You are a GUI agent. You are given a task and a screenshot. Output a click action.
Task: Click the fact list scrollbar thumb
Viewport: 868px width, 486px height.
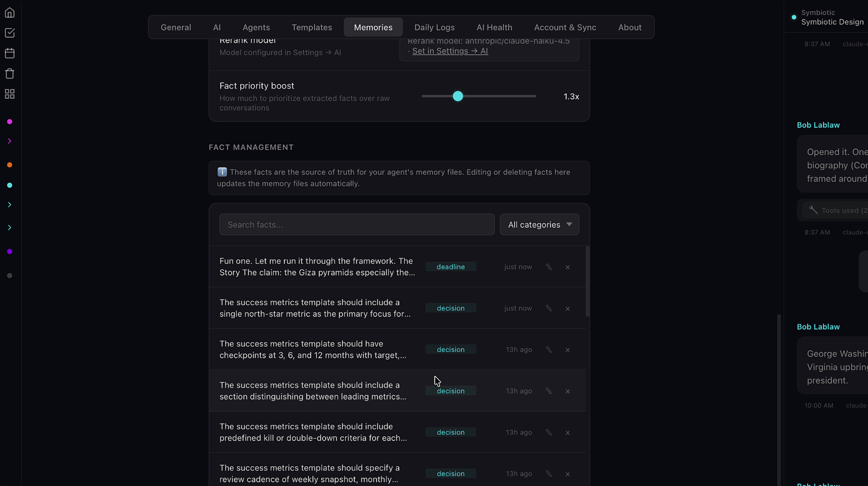point(587,281)
